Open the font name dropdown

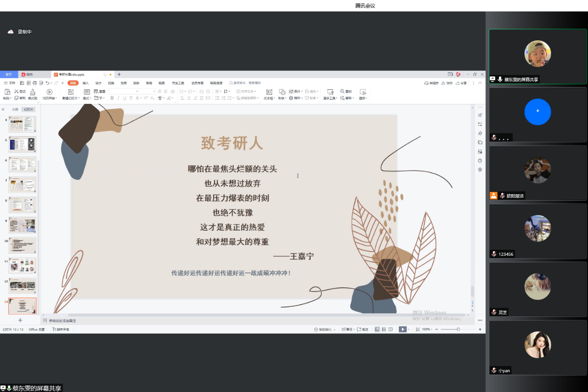click(x=137, y=92)
